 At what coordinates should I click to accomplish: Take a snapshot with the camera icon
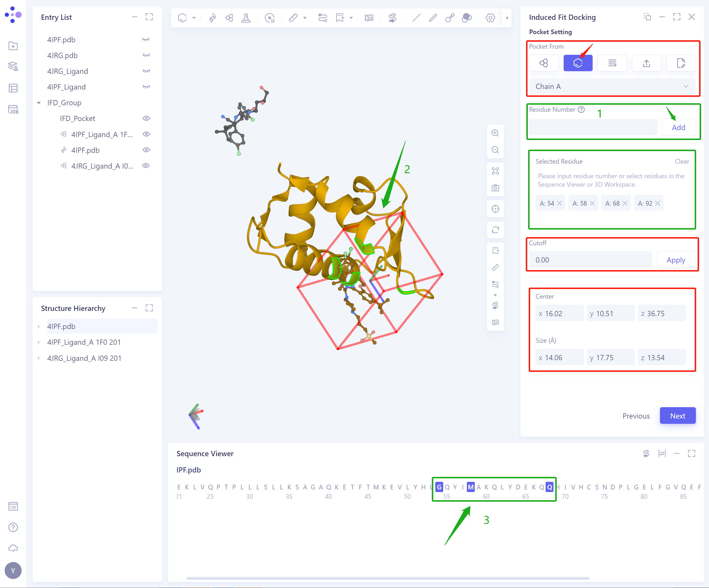click(495, 188)
